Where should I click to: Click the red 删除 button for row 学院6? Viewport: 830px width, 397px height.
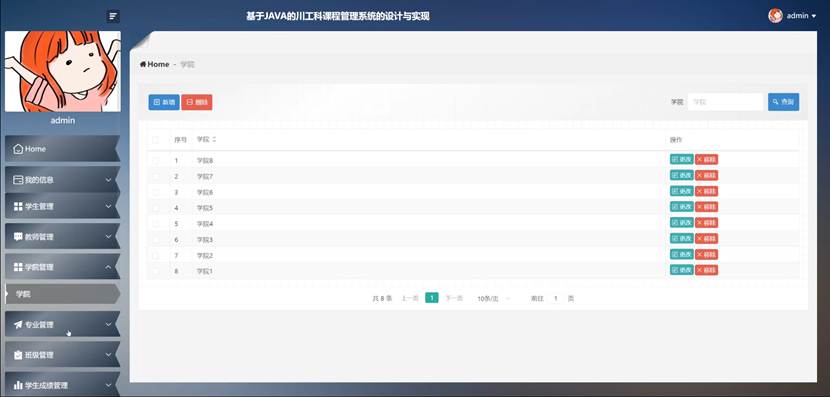707,191
